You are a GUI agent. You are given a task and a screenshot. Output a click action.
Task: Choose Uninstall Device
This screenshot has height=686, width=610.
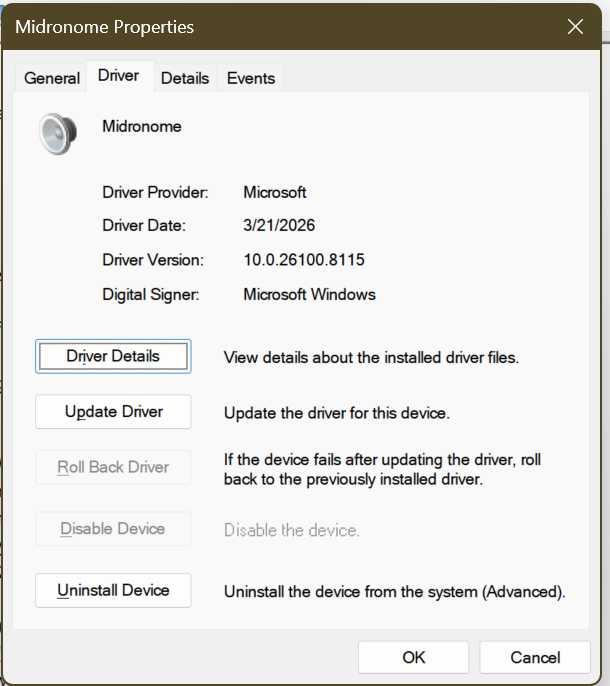click(113, 590)
